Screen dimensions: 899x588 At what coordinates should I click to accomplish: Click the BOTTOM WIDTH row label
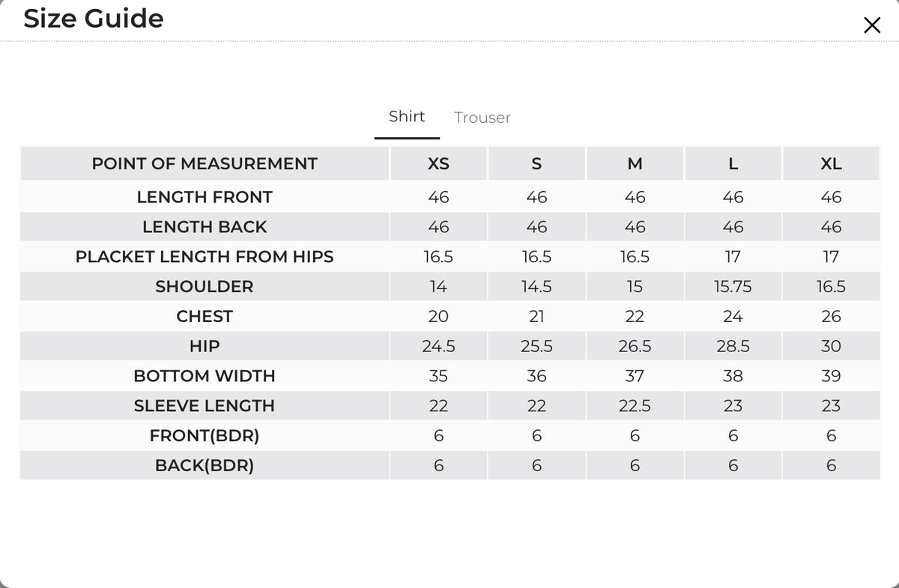[205, 376]
